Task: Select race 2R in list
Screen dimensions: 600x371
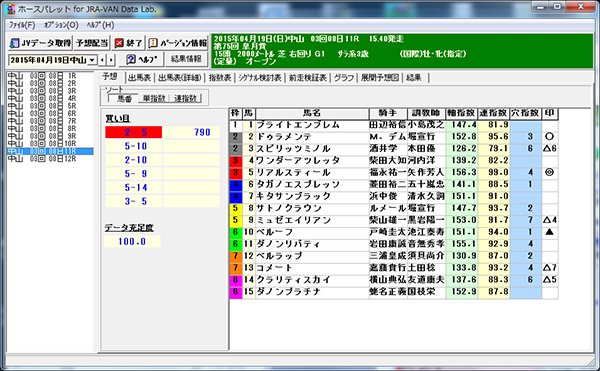Action: pyautogui.click(x=50, y=83)
